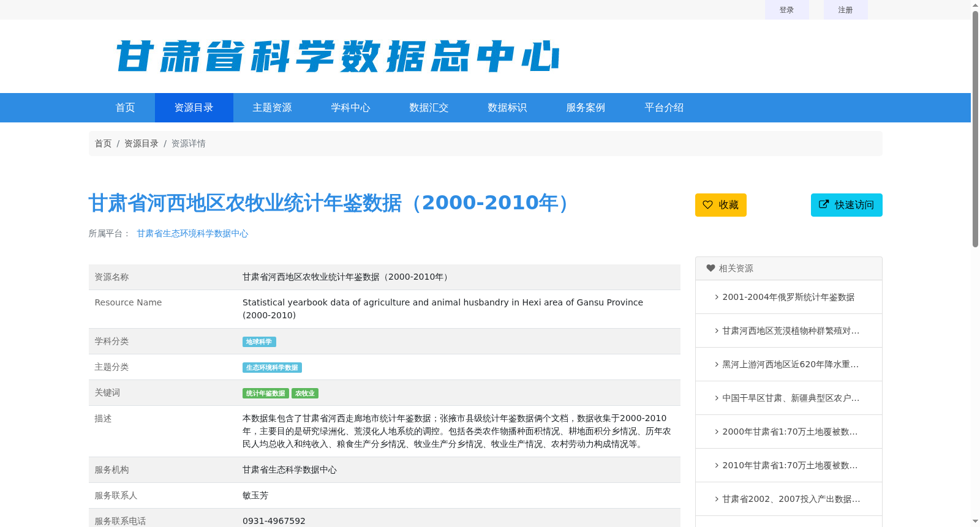
Task: Click the 登录 button
Action: click(787, 10)
